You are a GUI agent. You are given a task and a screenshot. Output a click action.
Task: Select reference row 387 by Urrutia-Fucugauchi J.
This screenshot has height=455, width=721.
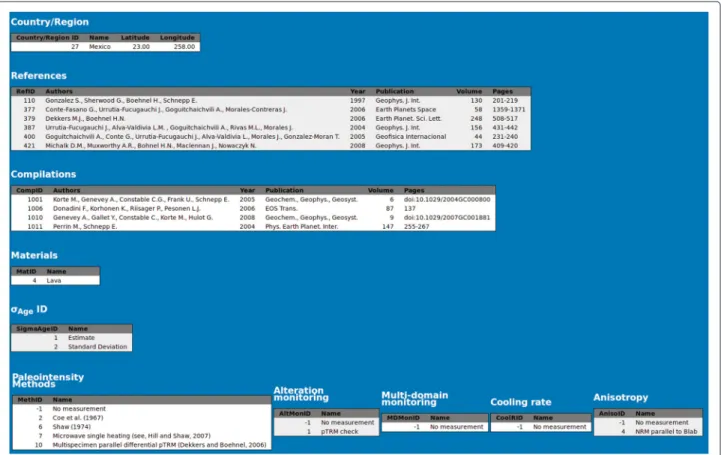point(271,127)
